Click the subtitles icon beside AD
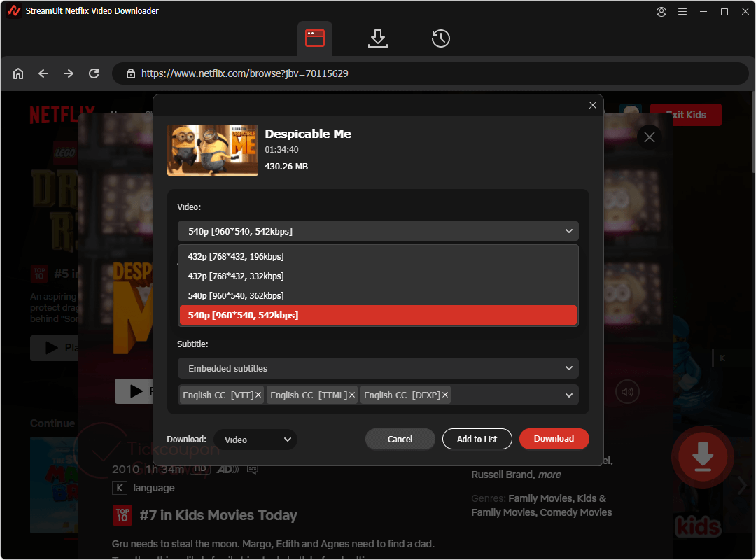This screenshot has height=560, width=756. [x=253, y=469]
